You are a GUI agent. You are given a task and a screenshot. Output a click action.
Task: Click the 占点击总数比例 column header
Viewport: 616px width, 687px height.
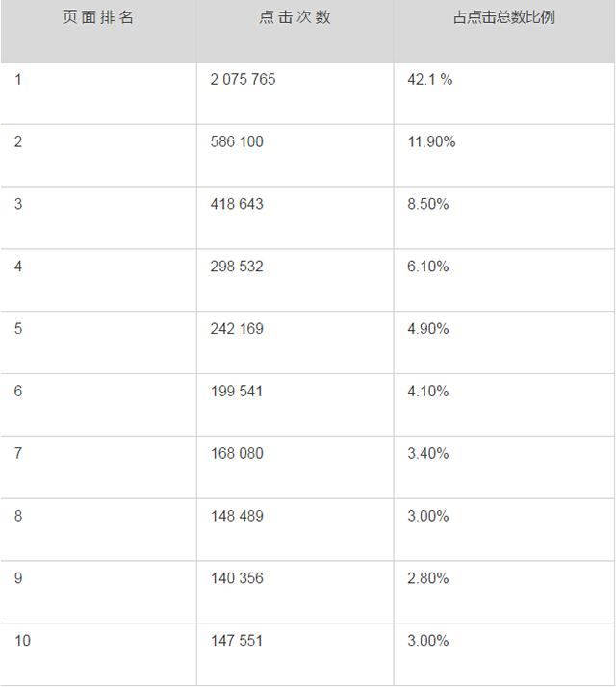click(x=504, y=18)
